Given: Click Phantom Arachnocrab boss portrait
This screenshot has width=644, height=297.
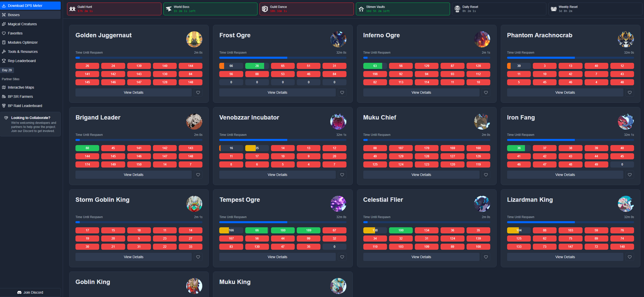Looking at the screenshot, I should coord(626,39).
